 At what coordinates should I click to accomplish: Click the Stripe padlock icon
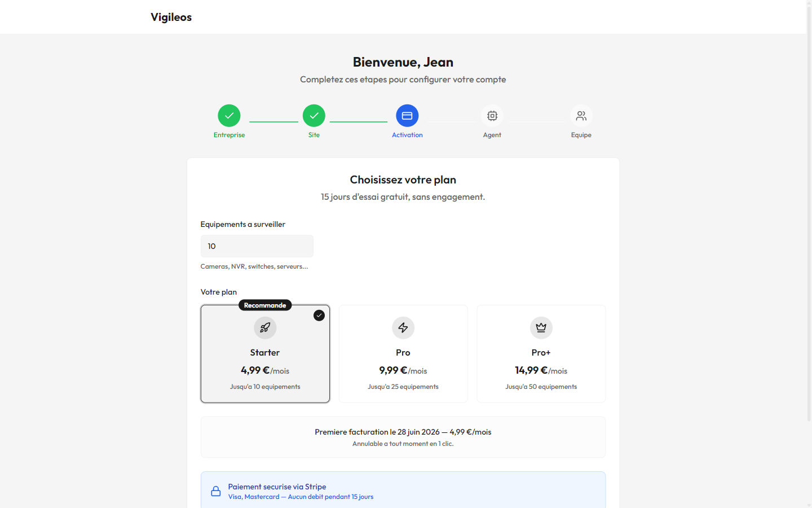click(216, 491)
